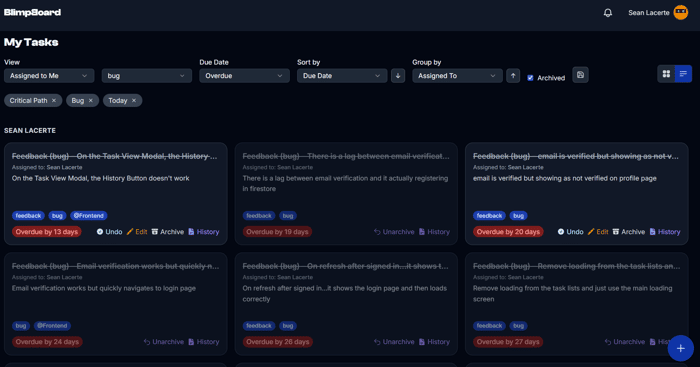Uncheck the Archived checkbox
The width and height of the screenshot is (700, 367).
pos(530,78)
